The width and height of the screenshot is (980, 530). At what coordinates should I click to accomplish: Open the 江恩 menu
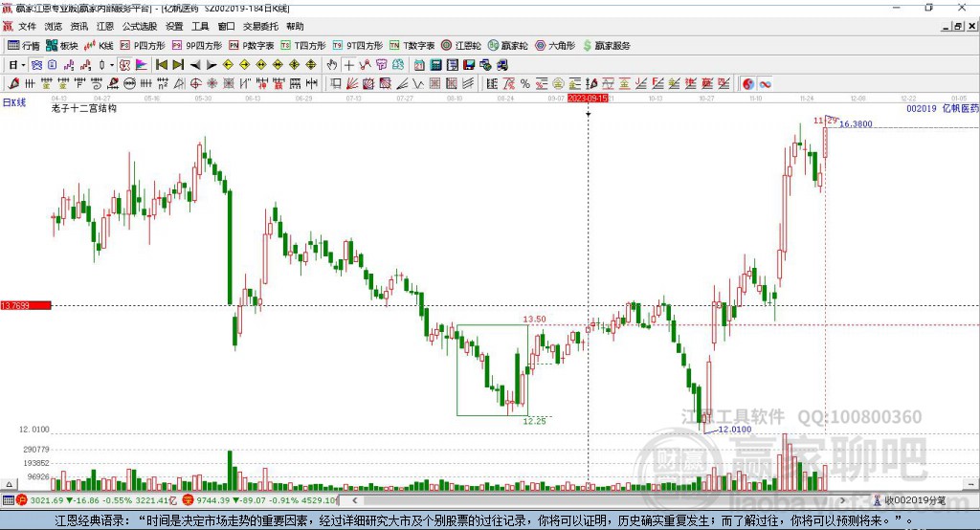(105, 26)
